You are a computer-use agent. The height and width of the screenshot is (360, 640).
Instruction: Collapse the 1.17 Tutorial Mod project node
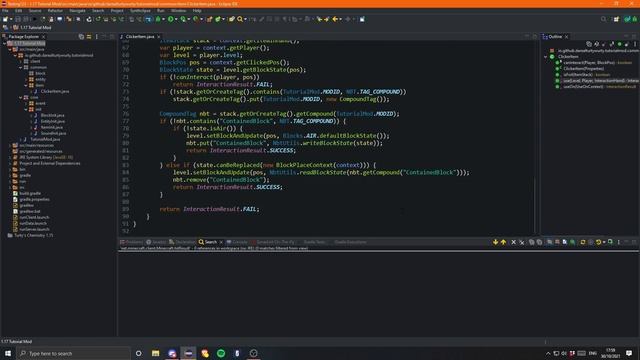pos(4,43)
